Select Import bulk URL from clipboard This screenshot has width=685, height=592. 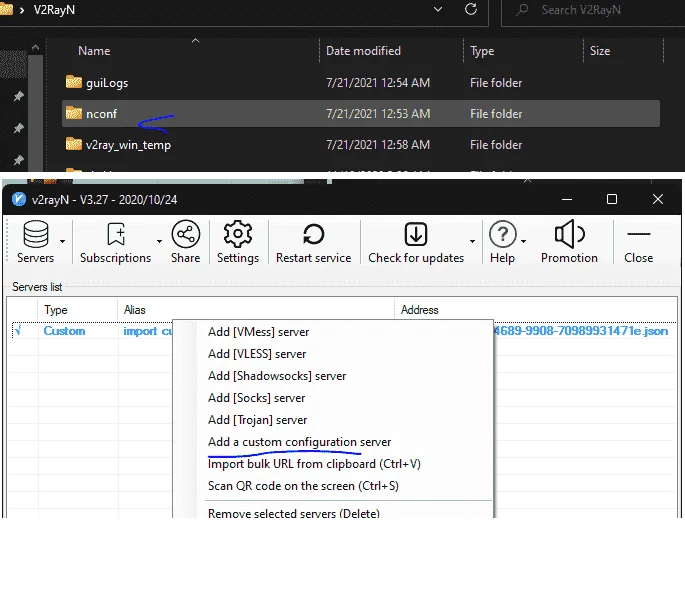coord(314,464)
